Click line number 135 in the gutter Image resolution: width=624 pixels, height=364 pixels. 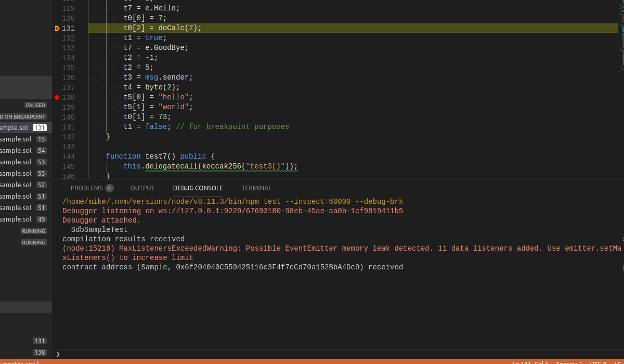[68, 68]
